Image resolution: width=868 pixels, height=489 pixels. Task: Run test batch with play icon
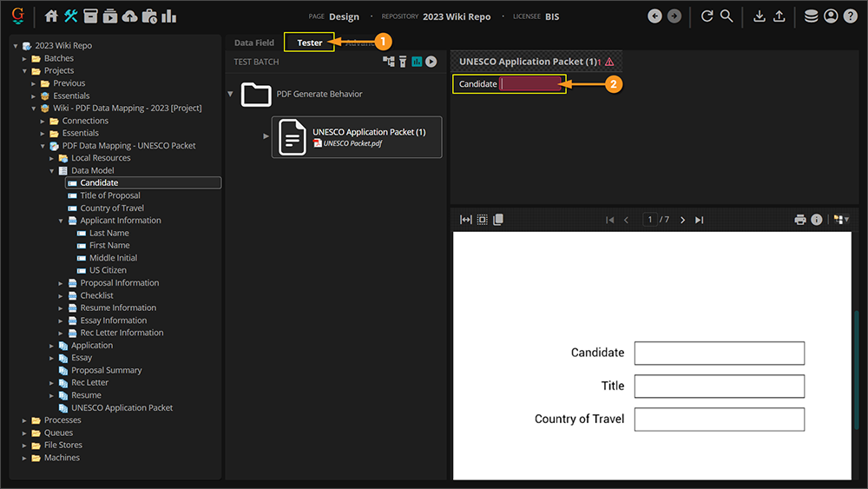(x=431, y=62)
